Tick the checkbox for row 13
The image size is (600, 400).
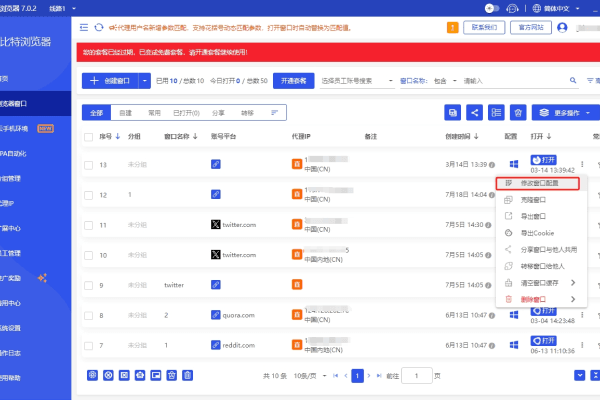tap(88, 165)
